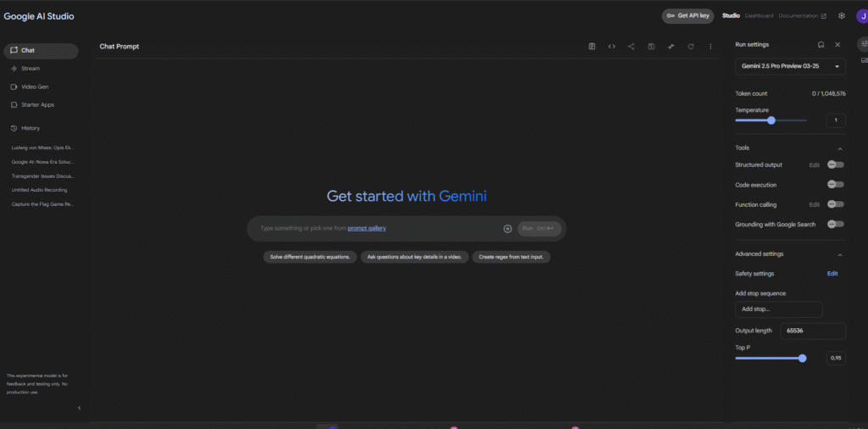Click the Get API key button
The height and width of the screenshot is (429, 868).
[688, 16]
